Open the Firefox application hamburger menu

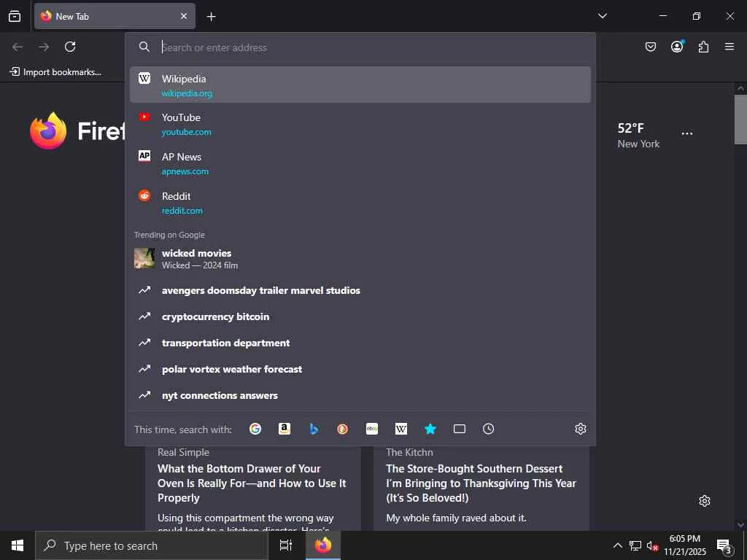tap(729, 47)
